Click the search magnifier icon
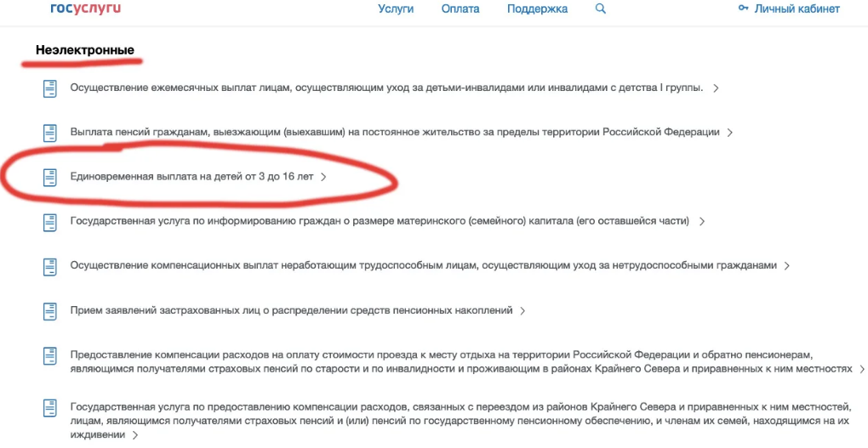 coord(601,9)
